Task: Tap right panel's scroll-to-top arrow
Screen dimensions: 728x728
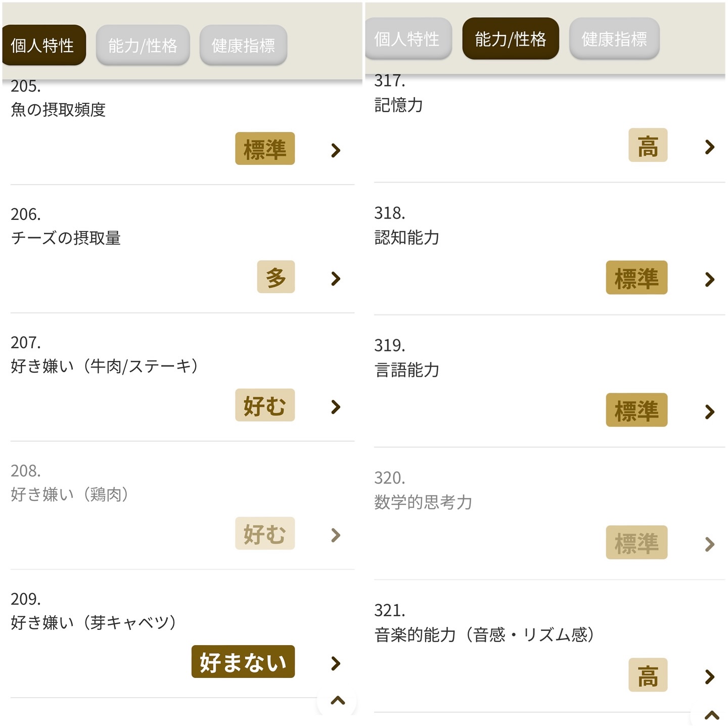Action: tap(712, 715)
